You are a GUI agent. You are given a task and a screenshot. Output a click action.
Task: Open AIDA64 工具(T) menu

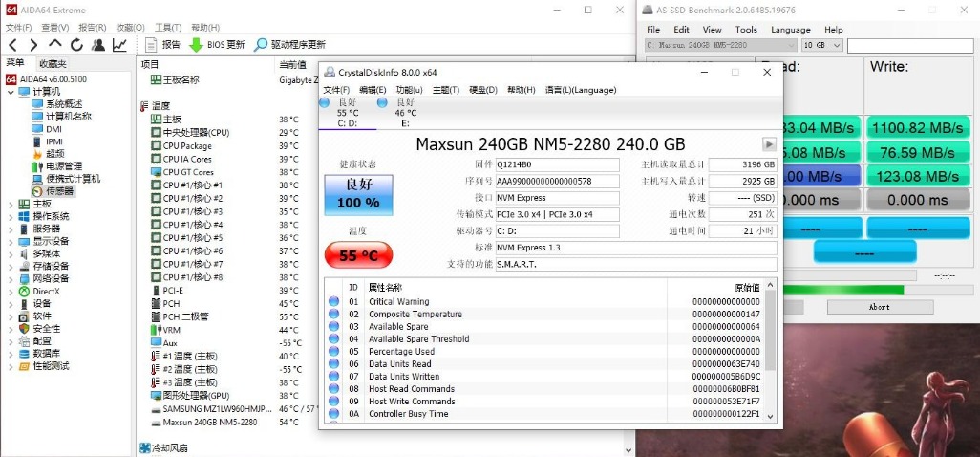167,28
